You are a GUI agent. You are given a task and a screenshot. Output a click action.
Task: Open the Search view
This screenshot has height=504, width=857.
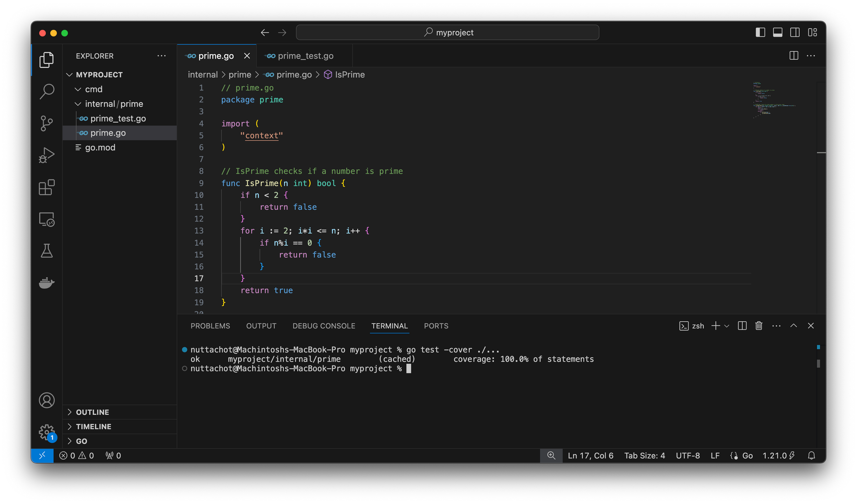point(47,91)
